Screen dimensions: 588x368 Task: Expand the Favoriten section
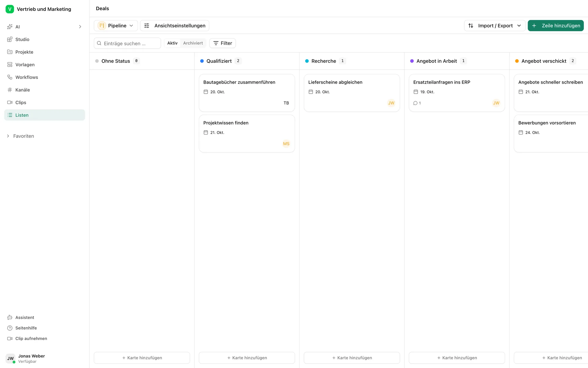(21, 136)
